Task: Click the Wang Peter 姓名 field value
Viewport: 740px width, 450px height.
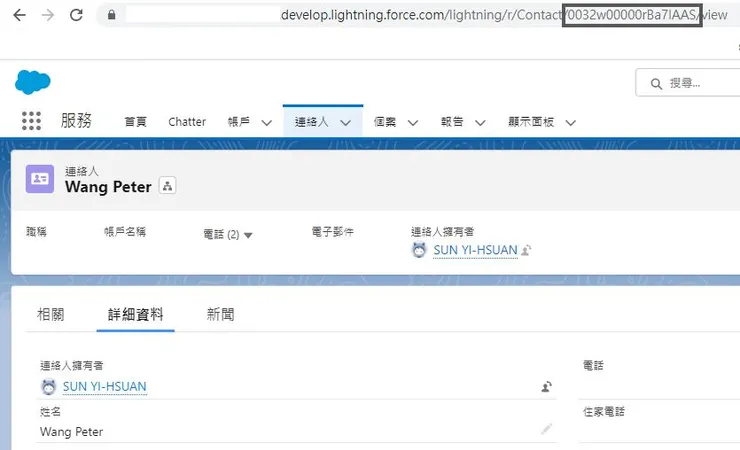Action: 71,432
